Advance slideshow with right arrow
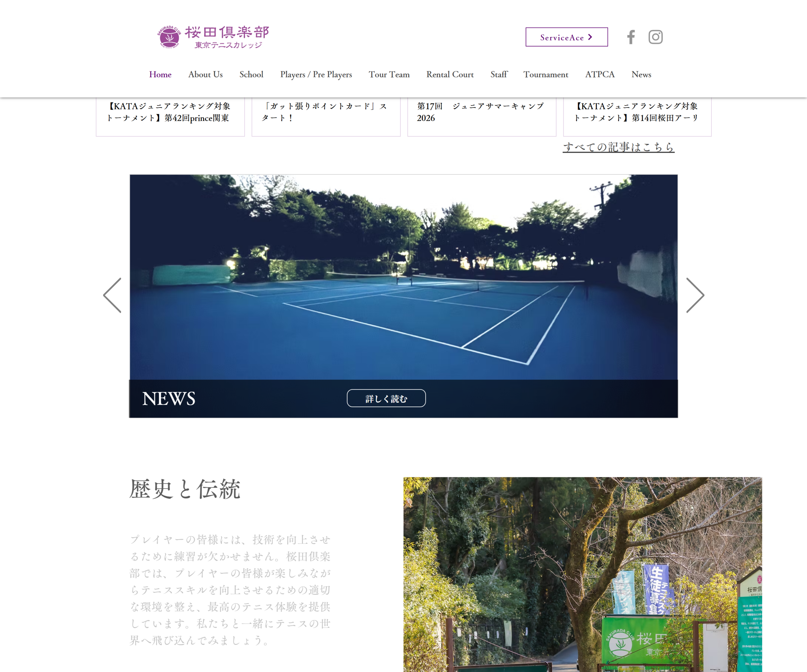 click(x=695, y=295)
